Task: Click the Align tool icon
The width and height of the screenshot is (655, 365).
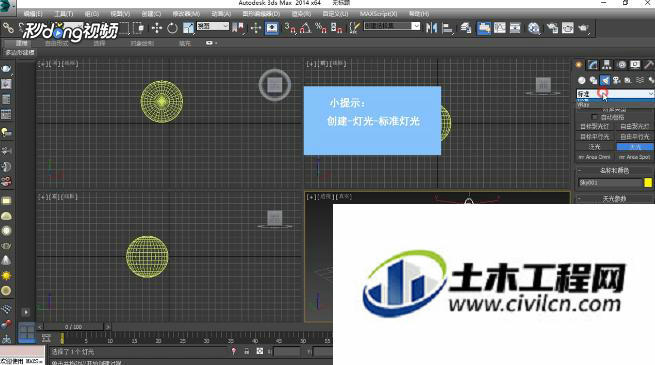Action: 447,28
